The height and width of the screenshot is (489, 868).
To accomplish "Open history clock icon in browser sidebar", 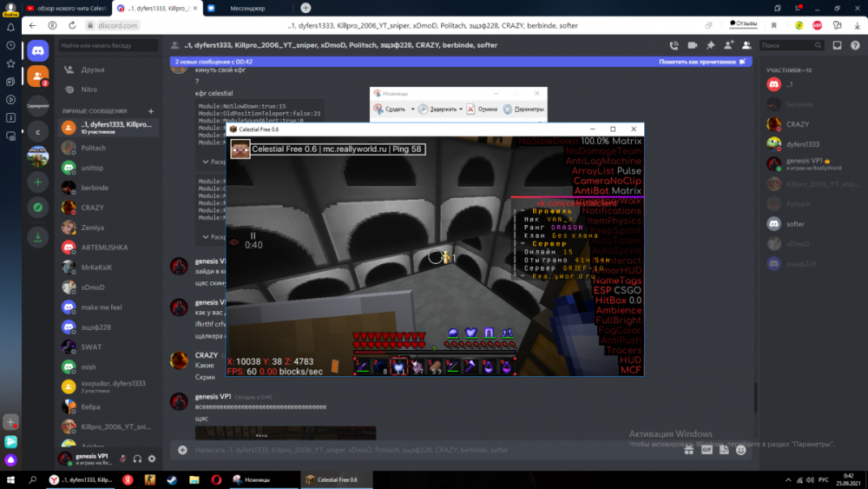I will pos(10,45).
